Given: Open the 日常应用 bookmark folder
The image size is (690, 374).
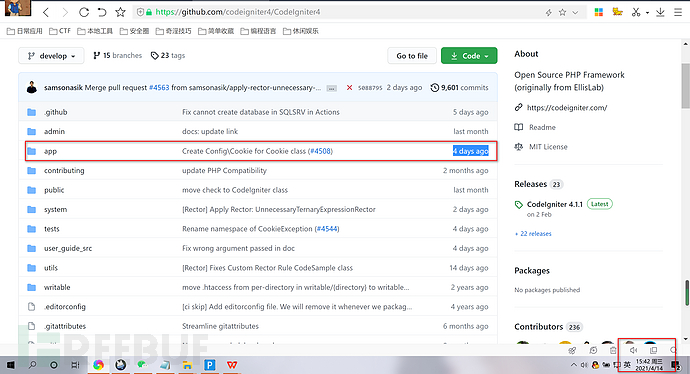Looking at the screenshot, I should click(25, 31).
